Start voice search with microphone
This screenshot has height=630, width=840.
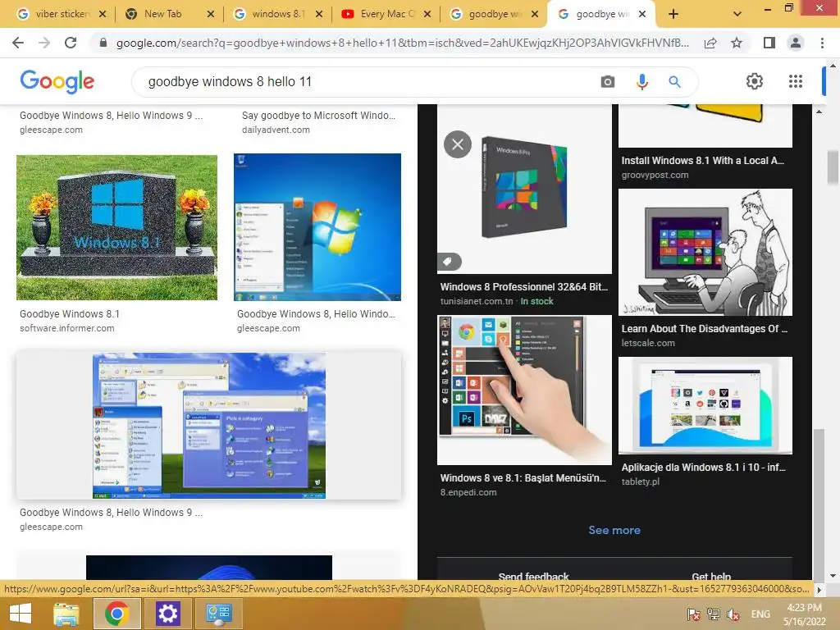[641, 81]
